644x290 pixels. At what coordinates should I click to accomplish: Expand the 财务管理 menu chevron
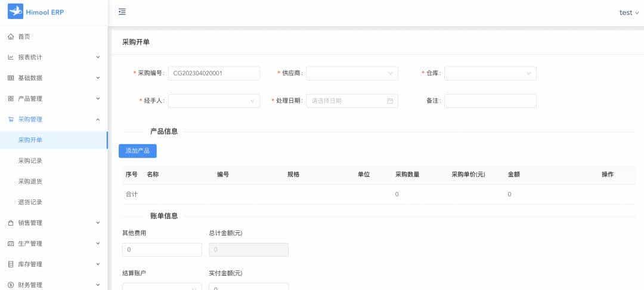click(x=98, y=284)
